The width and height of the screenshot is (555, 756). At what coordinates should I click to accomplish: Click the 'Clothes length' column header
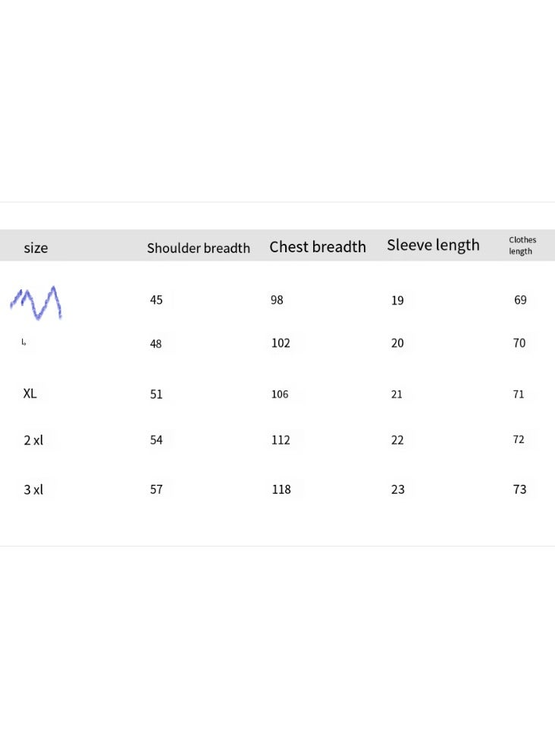[522, 245]
